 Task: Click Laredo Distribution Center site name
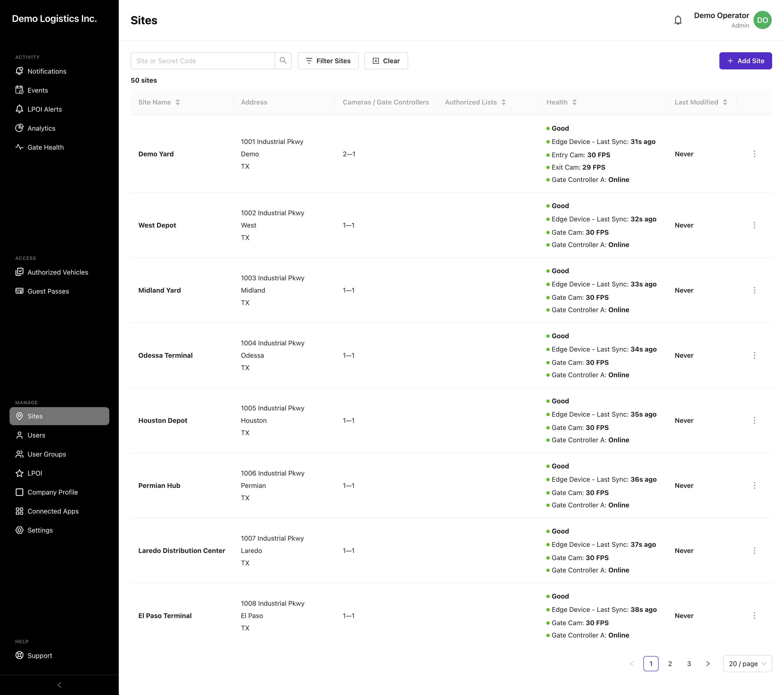(x=182, y=551)
